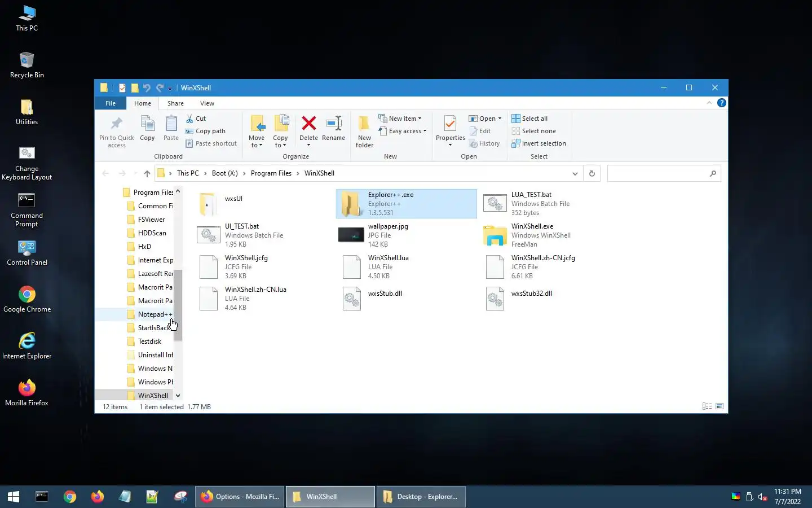Click the WinXShell taskbar button
This screenshot has width=812, height=508.
coord(330,497)
